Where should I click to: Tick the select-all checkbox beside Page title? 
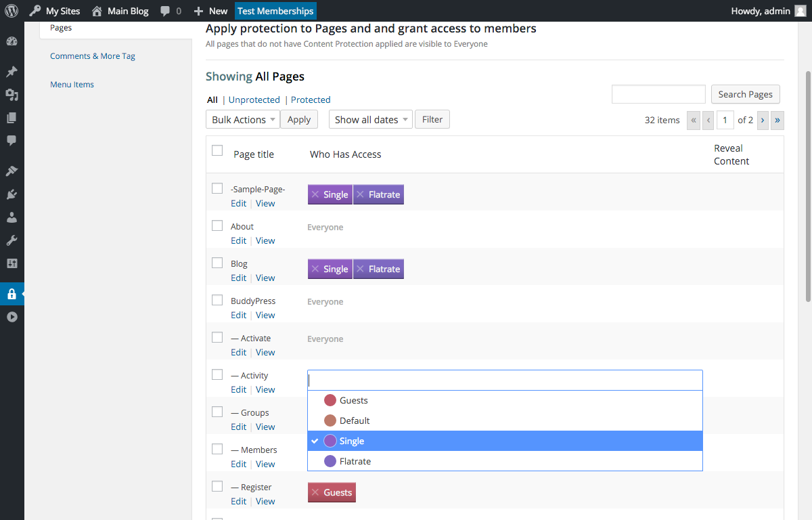click(217, 150)
